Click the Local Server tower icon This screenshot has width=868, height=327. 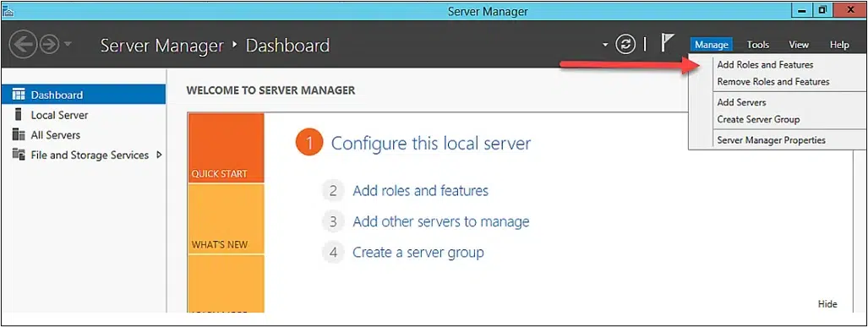(19, 115)
